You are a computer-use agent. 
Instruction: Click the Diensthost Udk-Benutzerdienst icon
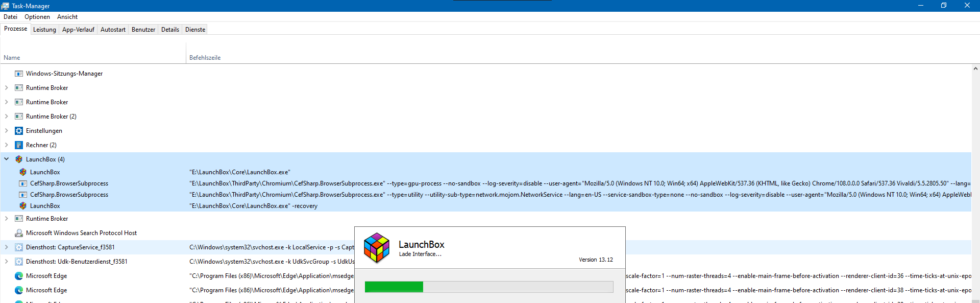[19, 262]
